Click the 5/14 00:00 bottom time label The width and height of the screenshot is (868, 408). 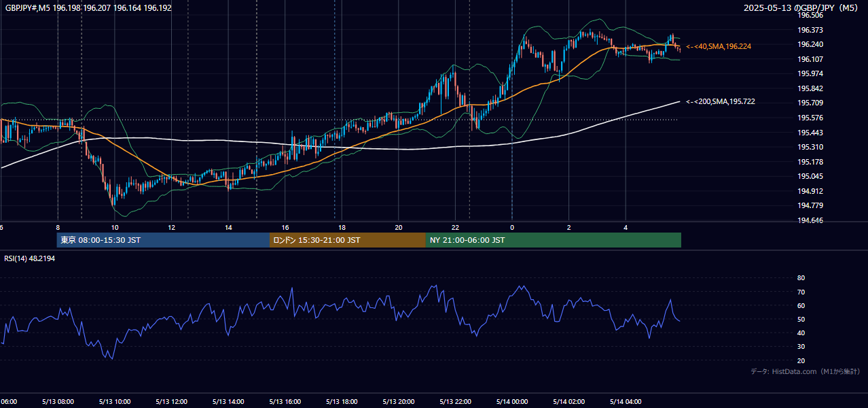[512, 402]
